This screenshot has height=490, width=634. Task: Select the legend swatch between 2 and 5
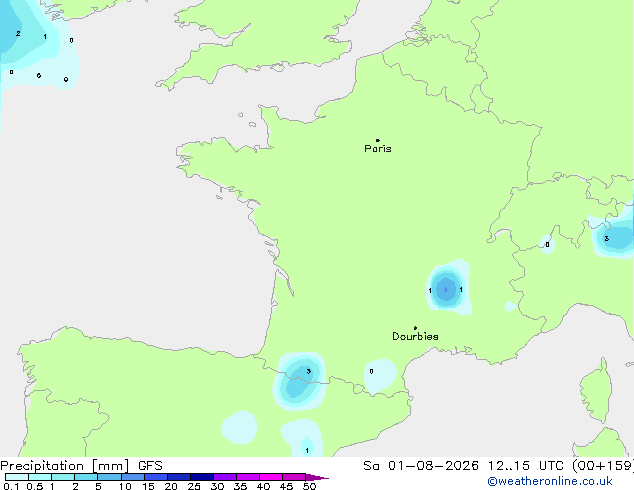86,477
